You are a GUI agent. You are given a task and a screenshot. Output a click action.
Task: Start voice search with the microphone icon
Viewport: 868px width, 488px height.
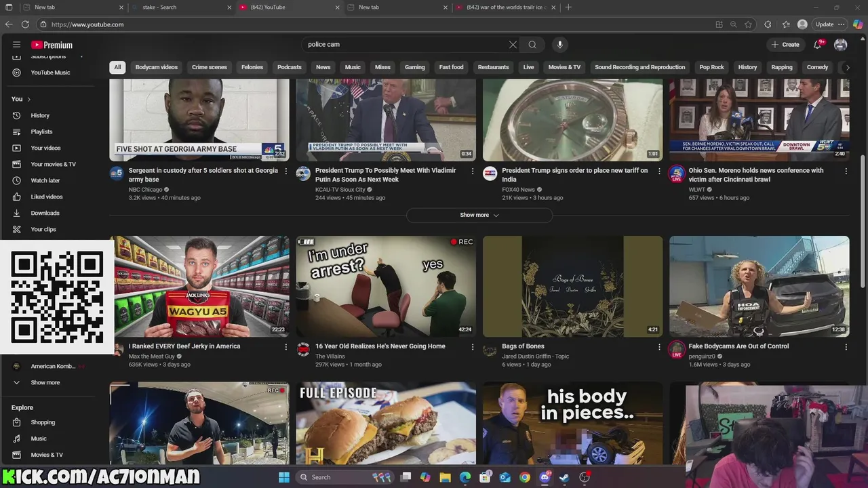[x=559, y=45]
